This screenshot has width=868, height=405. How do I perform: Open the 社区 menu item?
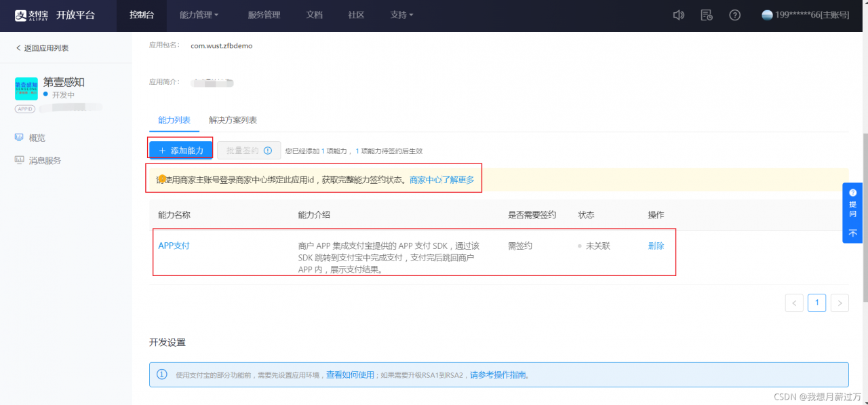(356, 15)
